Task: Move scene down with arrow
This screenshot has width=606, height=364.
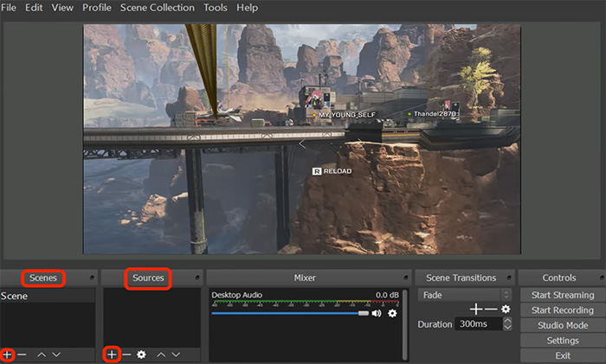Action: click(56, 354)
